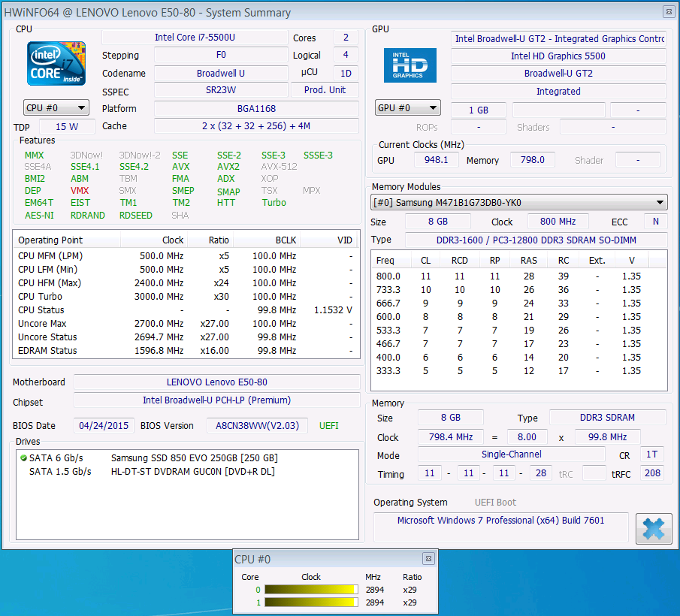
Task: Click the GPU memory clock 798.0 value
Action: (532, 159)
